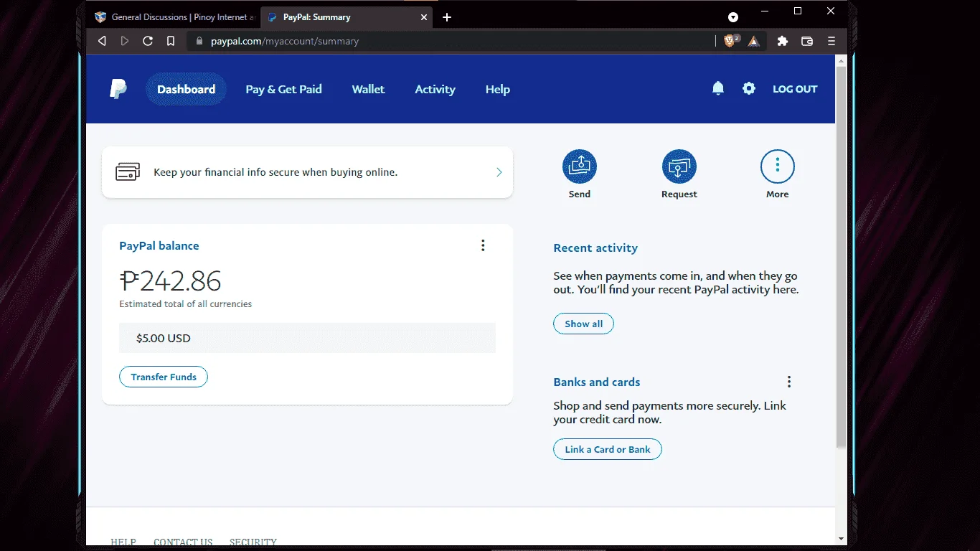
Task: Open the Recent activity heading link
Action: (595, 248)
